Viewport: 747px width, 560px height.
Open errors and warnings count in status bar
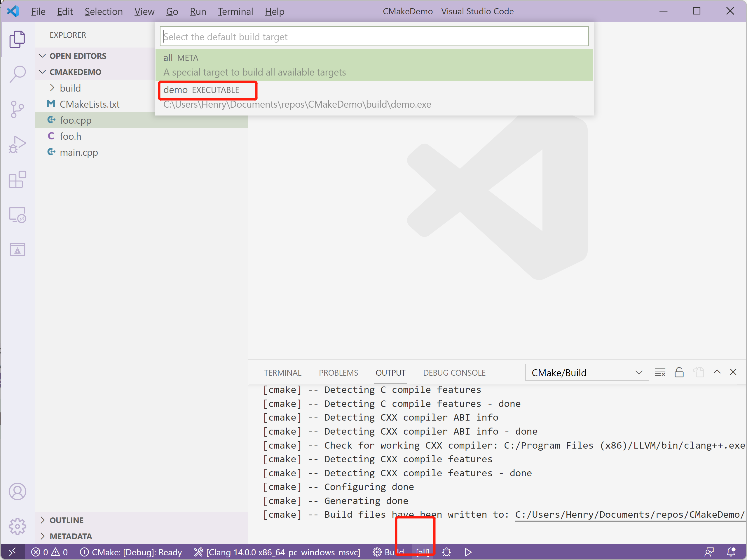point(49,552)
